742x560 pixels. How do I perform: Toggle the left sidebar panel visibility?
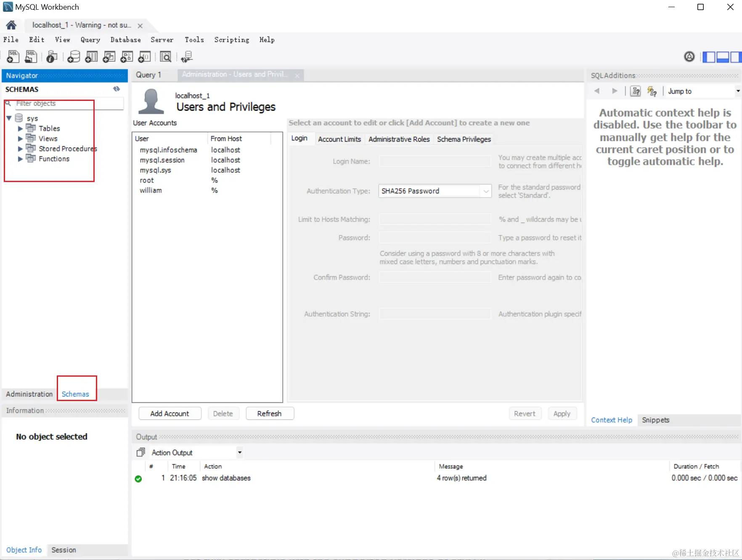[x=709, y=57]
